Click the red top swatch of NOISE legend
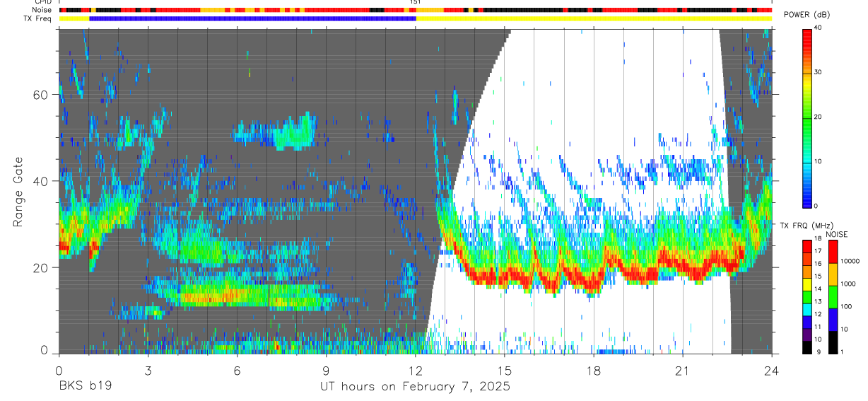 (832, 252)
